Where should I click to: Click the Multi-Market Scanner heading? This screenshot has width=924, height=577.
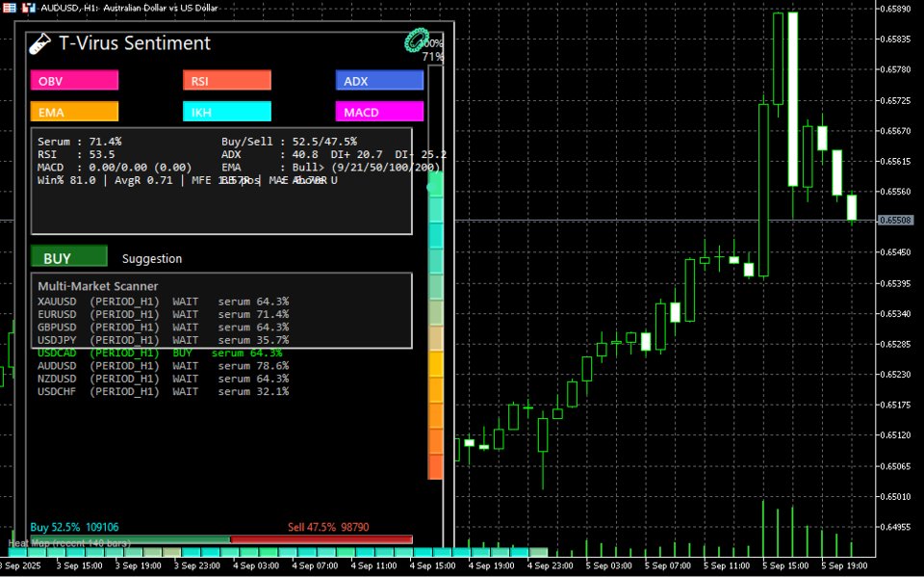point(98,286)
